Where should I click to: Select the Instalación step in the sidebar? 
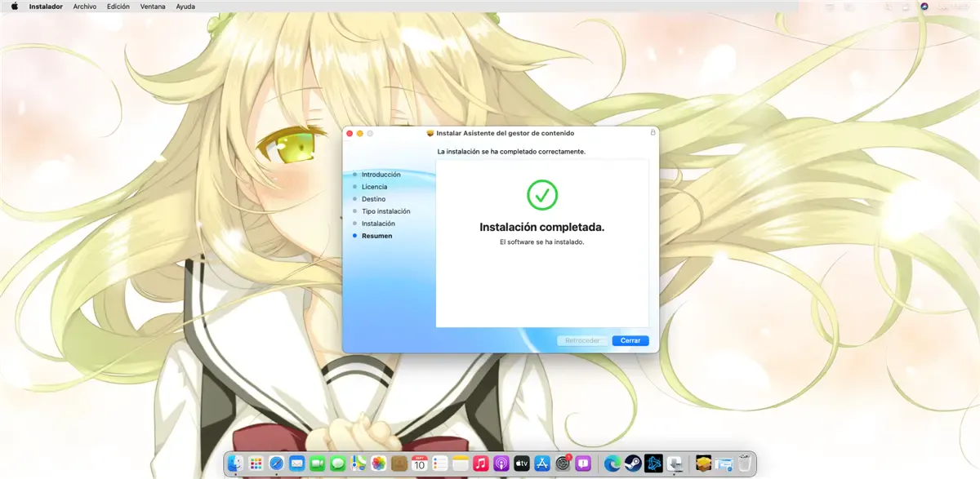(379, 224)
